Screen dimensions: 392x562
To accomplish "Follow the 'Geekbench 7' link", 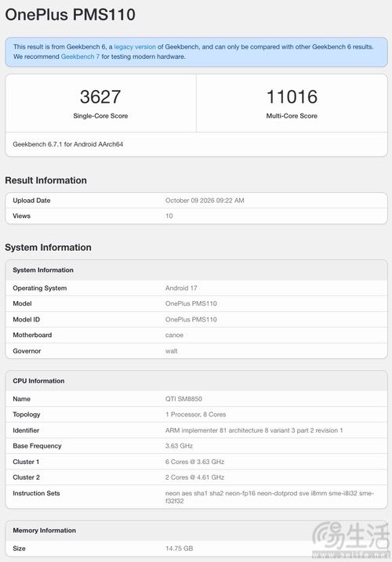I will 80,56.
